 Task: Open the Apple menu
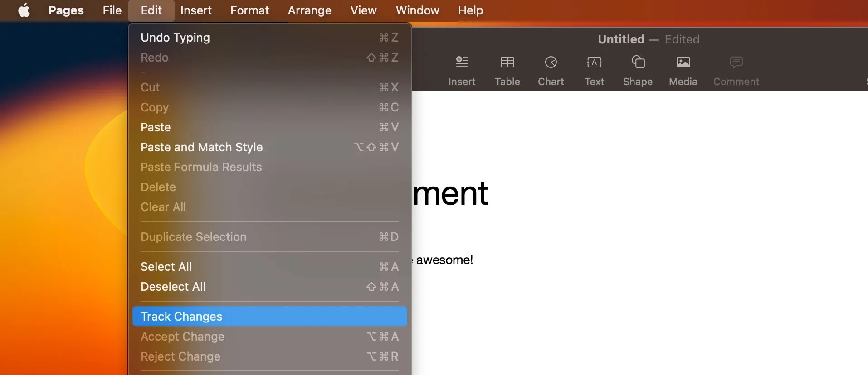[24, 10]
